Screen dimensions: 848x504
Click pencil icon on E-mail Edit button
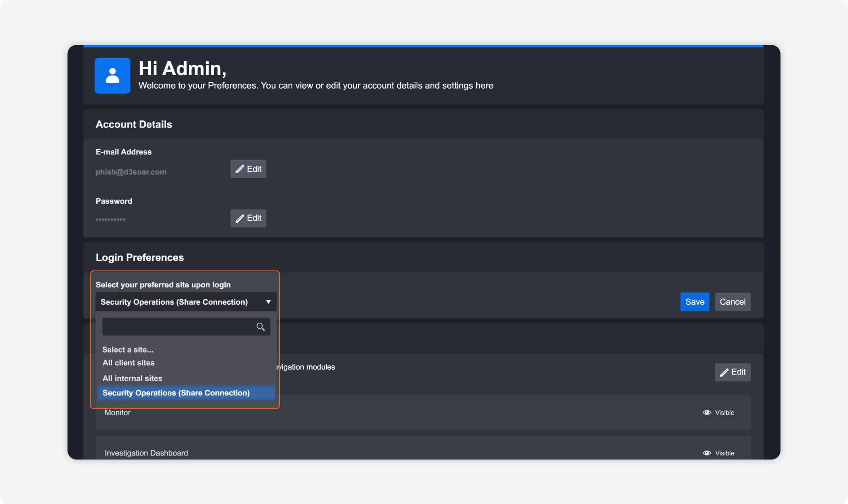[240, 169]
